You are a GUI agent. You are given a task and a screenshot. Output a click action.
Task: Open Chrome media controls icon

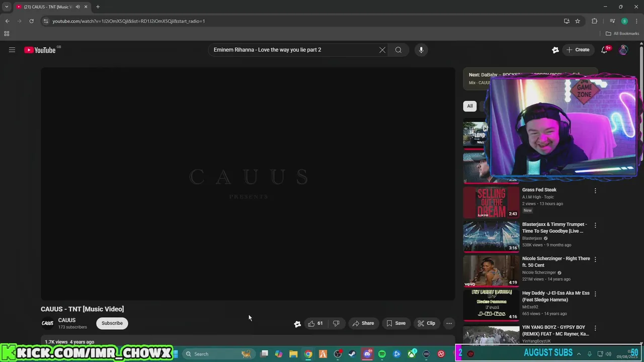[612, 21]
